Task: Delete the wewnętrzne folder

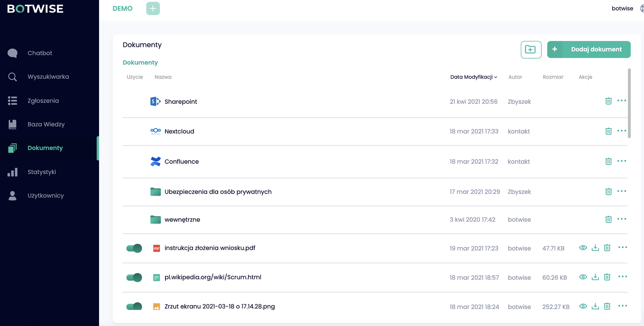Action: point(608,219)
